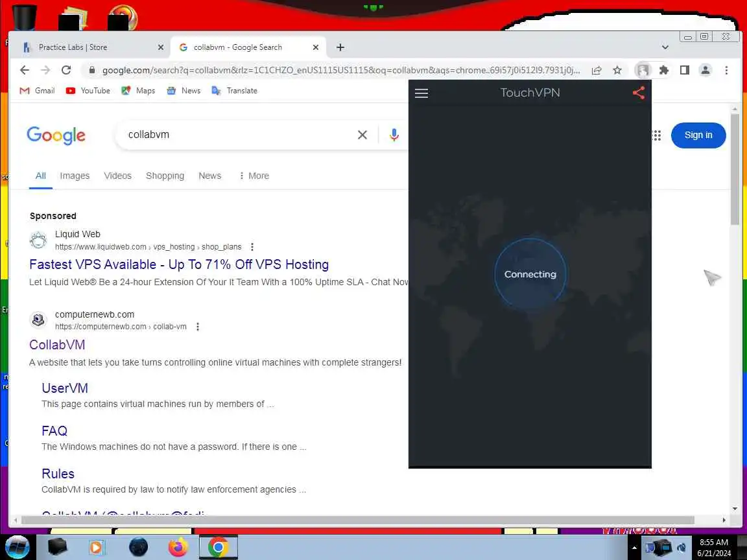Image resolution: width=747 pixels, height=560 pixels.
Task: Open the computernewb.com result options menu
Action: [x=197, y=327]
